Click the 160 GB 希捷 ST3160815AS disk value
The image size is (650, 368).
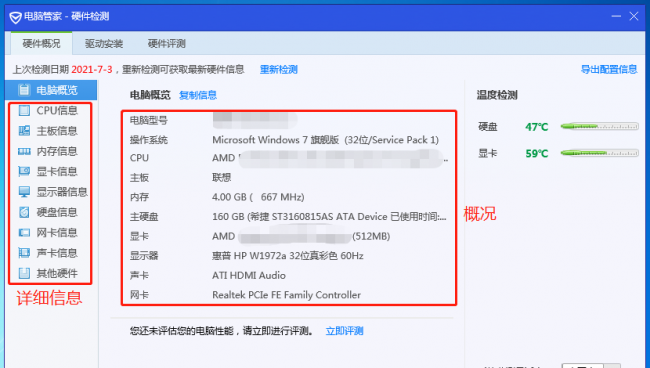coord(329,216)
